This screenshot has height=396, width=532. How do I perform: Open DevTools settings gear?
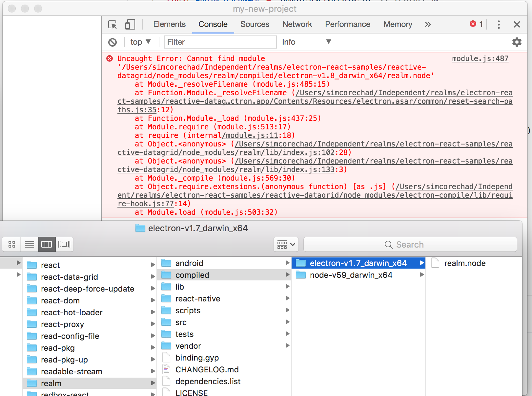[x=517, y=42]
